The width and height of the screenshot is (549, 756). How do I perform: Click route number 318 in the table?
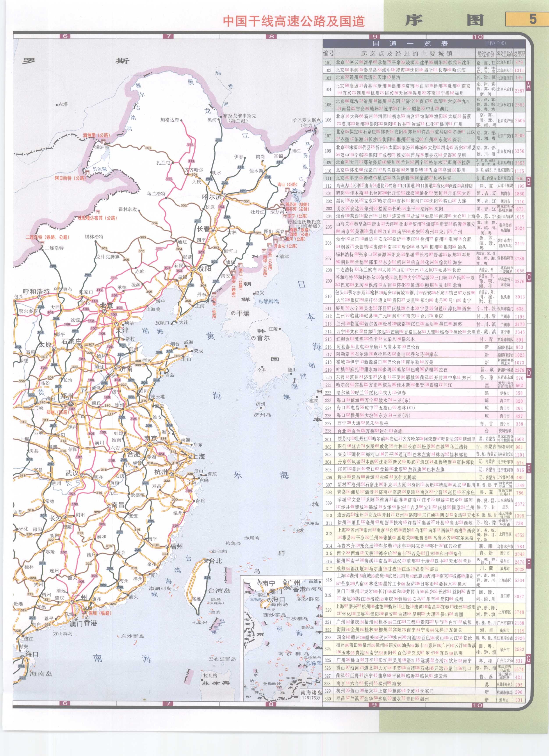[x=329, y=580]
